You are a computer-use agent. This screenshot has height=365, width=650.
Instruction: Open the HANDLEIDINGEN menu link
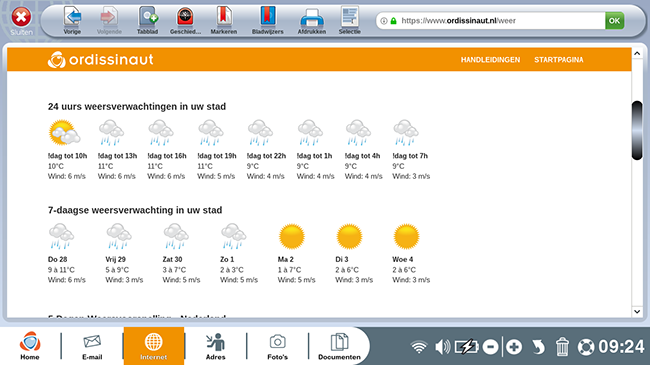490,60
